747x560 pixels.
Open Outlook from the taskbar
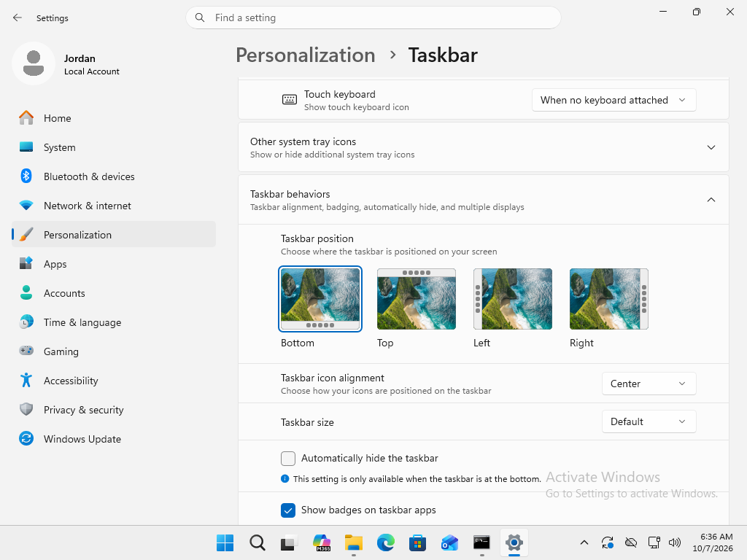tap(449, 542)
